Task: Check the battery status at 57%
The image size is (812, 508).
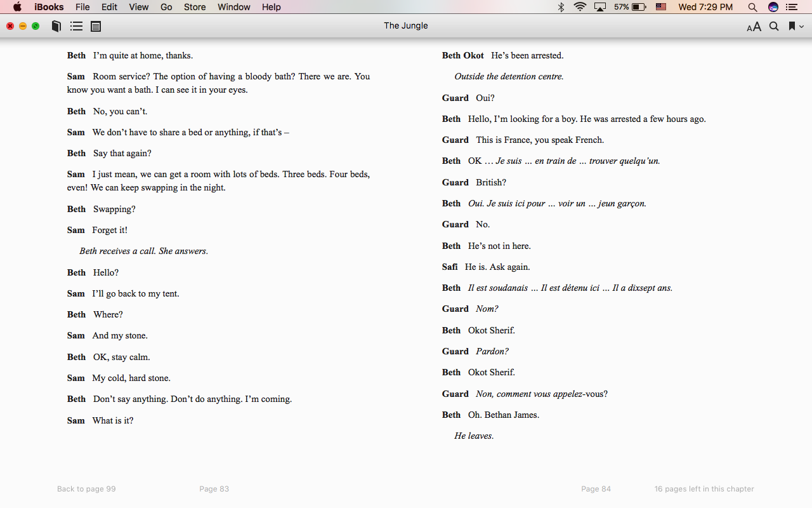Action: (629, 7)
